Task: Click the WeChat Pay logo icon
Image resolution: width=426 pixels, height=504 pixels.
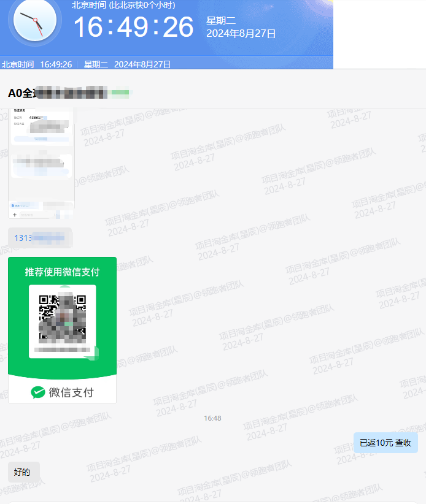Action: click(x=38, y=392)
